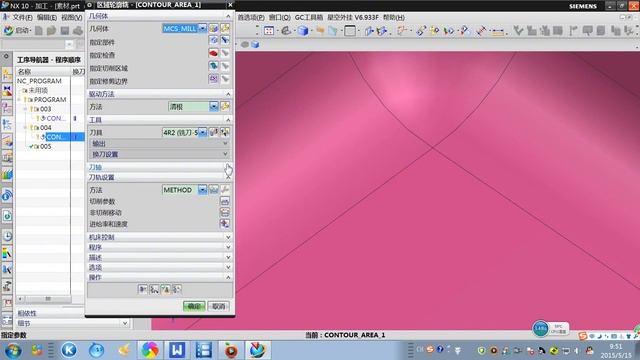Open the K app on taskbar
The image size is (640, 360).
coord(69,350)
